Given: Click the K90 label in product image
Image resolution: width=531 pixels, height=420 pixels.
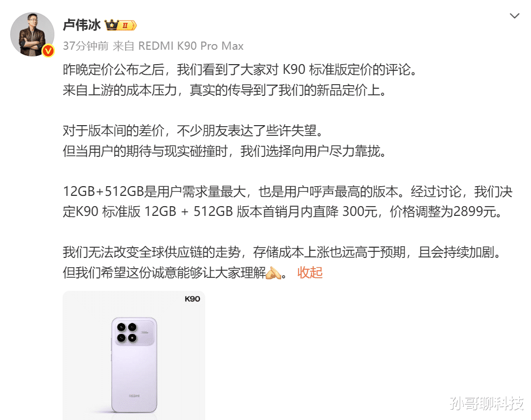Looking at the screenshot, I should [x=192, y=299].
